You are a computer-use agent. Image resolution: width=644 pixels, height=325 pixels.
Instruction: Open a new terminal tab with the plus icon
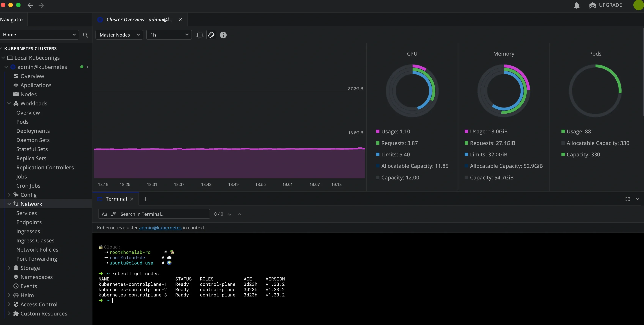coord(145,199)
